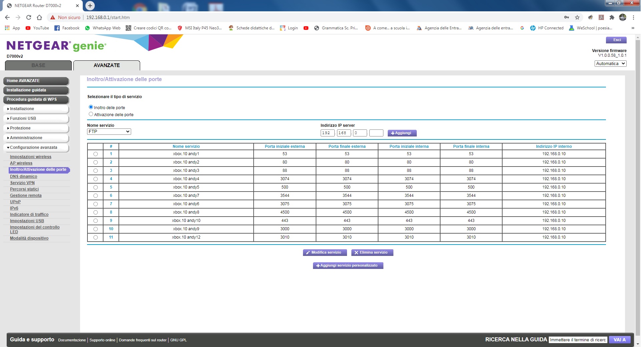
Task: Open DNS dinamico in the sidebar
Action: click(23, 177)
